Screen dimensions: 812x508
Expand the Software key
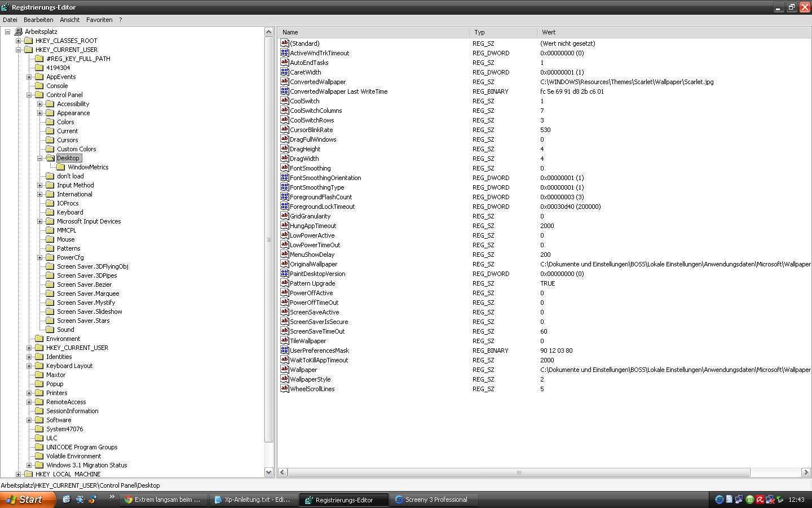(x=29, y=420)
